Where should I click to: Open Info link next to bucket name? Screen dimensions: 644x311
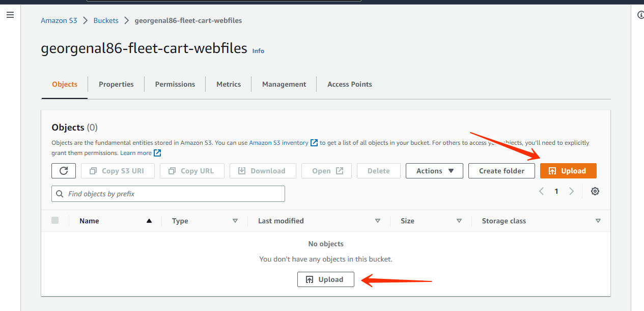(258, 51)
